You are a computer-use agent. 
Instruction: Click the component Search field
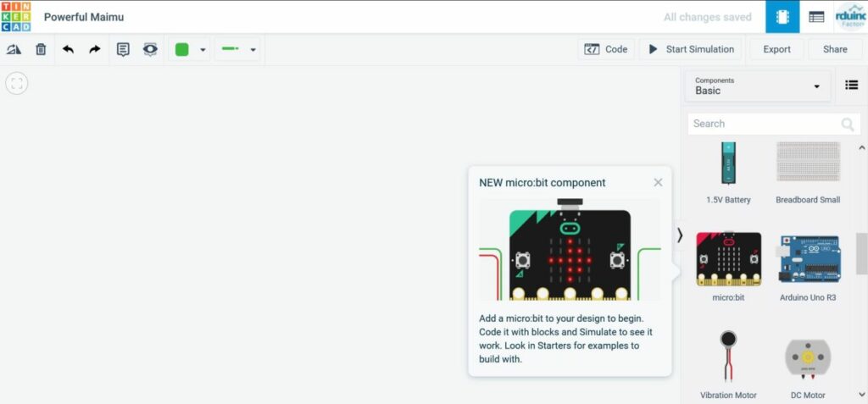(x=763, y=124)
